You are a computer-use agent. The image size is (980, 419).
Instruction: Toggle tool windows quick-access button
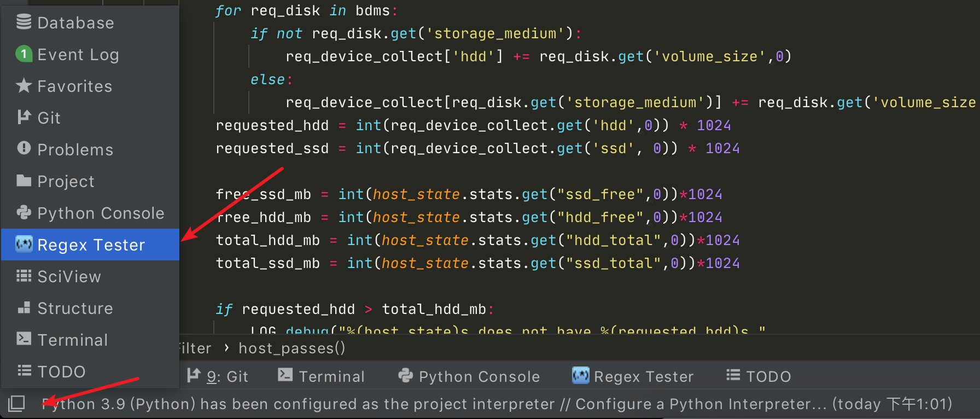16,404
